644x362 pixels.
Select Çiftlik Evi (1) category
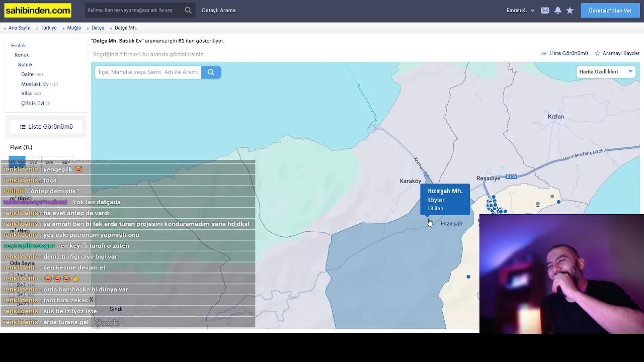pyautogui.click(x=36, y=103)
